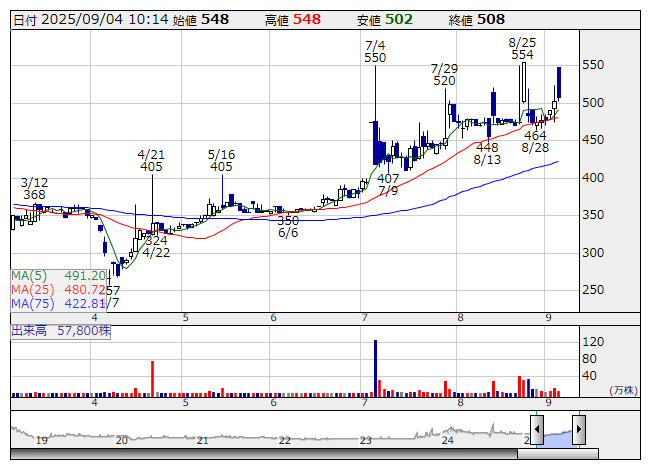
Task: Click the tallest blue volume bar in July
Action: coord(375,368)
